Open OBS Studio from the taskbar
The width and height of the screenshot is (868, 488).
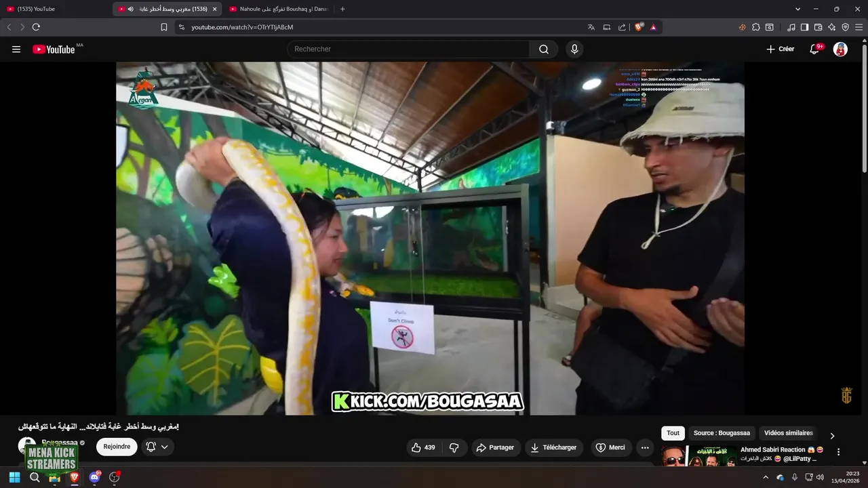114,477
